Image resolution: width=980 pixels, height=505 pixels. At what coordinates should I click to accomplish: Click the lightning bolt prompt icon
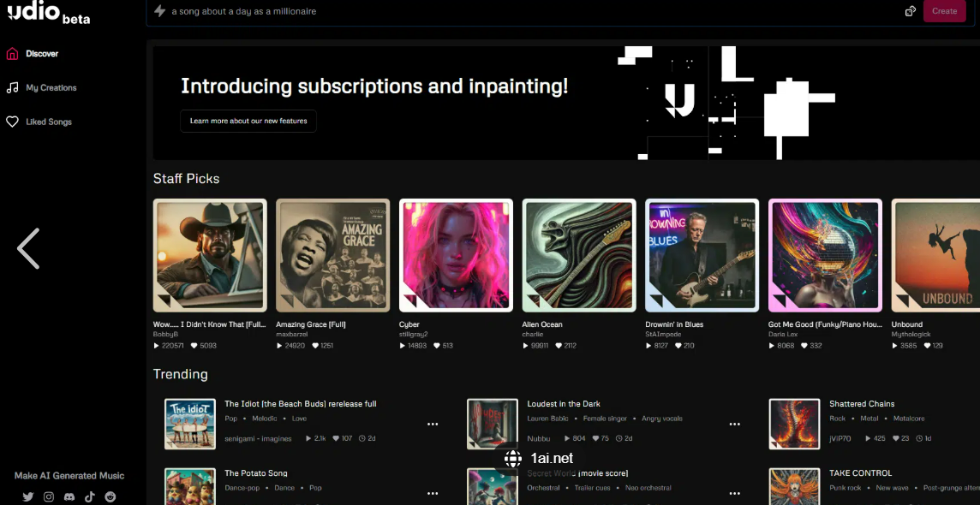pos(160,11)
